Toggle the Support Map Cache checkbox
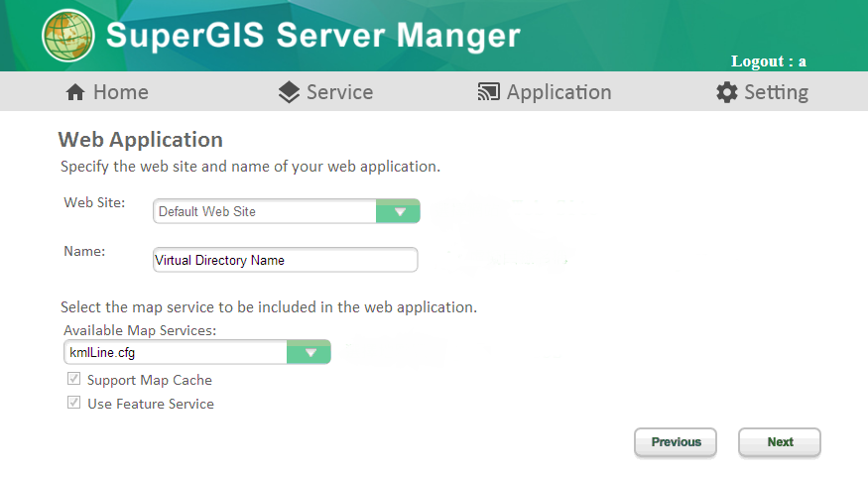 coord(73,379)
